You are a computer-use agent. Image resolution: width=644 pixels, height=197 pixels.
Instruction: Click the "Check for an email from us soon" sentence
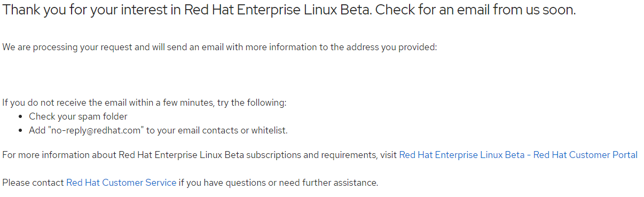pyautogui.click(x=475, y=10)
